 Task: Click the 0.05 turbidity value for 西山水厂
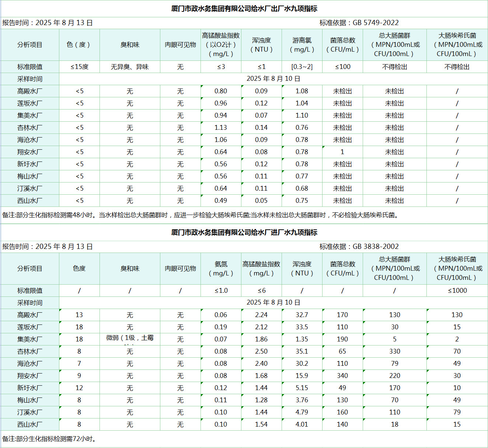coord(261,201)
